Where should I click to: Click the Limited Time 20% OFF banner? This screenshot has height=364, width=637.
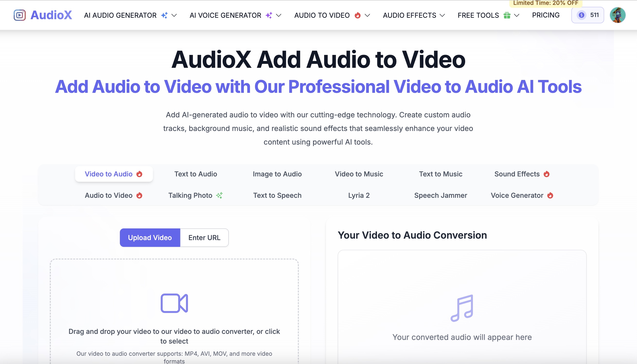(x=544, y=3)
